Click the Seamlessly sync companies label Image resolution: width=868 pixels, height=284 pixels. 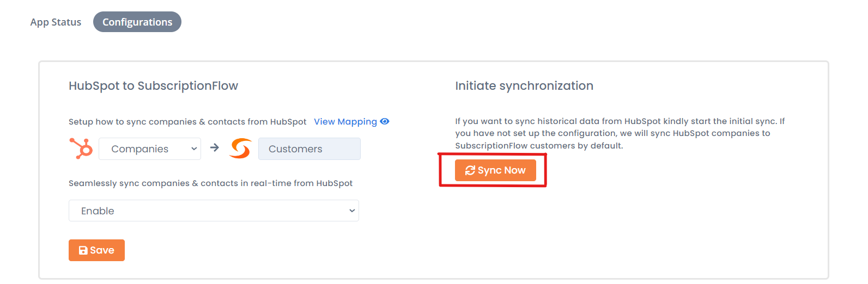210,183
